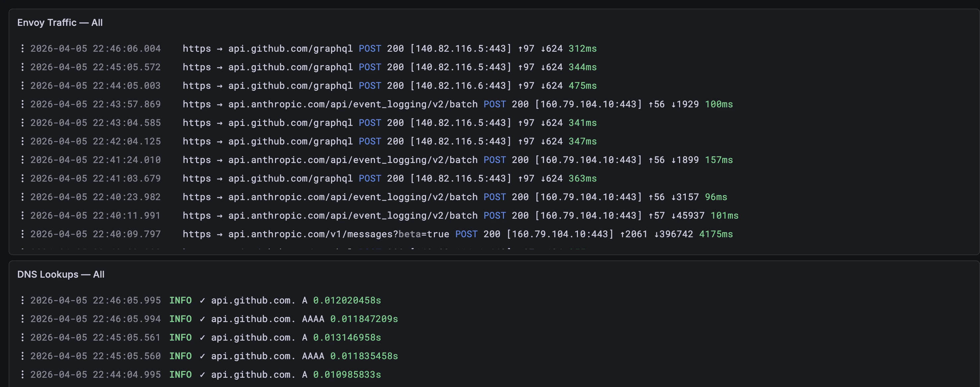
Task: Click the ↓396742 response bytes value
Action: point(673,234)
